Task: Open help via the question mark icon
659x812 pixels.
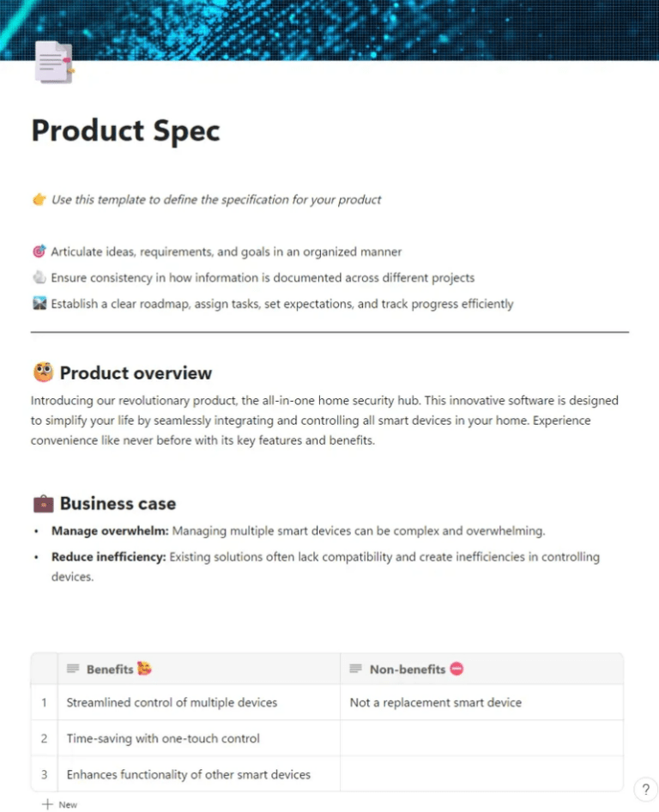Action: (x=645, y=789)
